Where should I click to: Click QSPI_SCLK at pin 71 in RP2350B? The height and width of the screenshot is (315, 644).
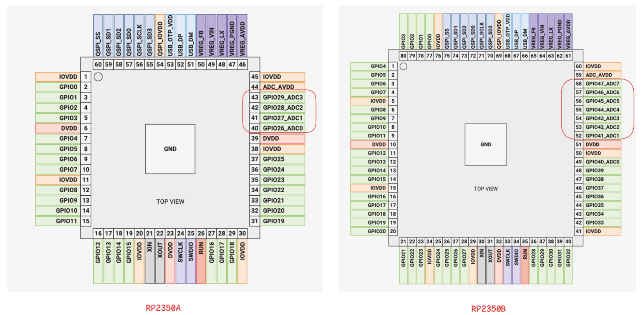point(481,32)
